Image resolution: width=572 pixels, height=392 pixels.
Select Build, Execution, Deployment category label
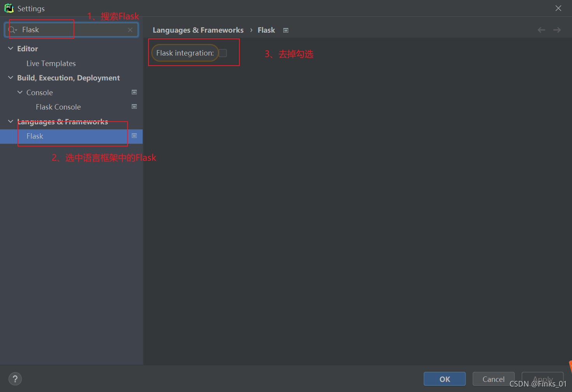(68, 78)
